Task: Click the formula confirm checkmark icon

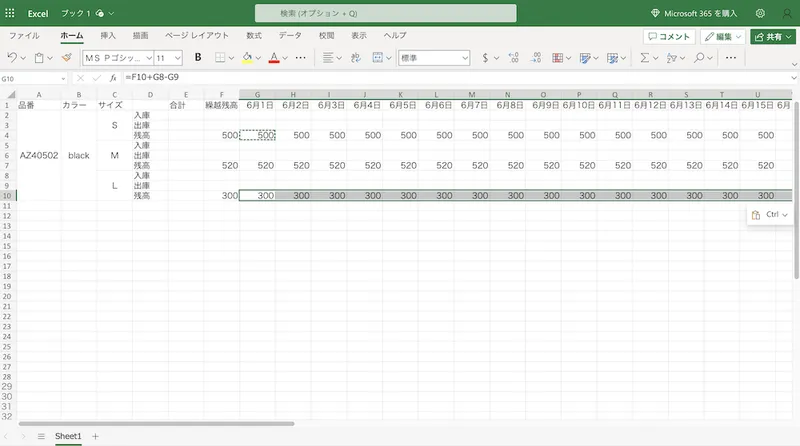Action: [x=96, y=78]
